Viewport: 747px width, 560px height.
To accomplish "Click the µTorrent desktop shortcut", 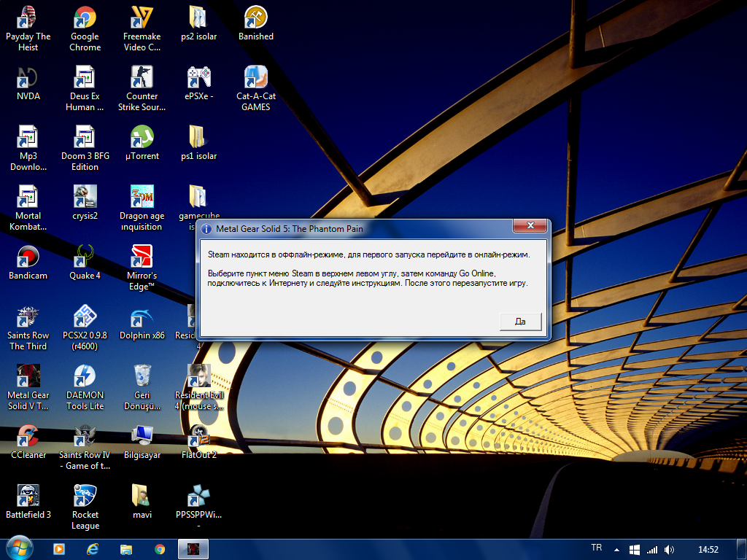I will (142, 144).
